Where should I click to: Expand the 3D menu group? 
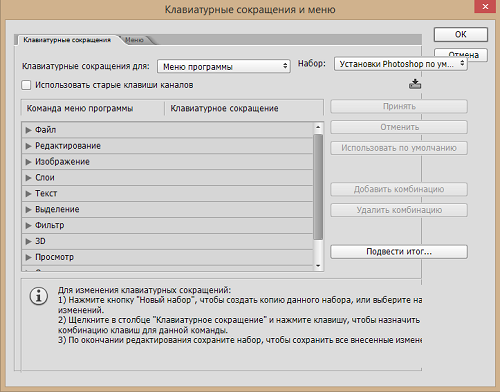pyautogui.click(x=28, y=241)
